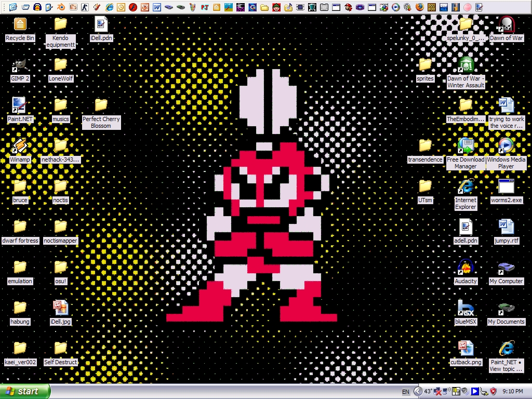Click the red security shield tray icon
532x399 pixels.
pyautogui.click(x=494, y=391)
